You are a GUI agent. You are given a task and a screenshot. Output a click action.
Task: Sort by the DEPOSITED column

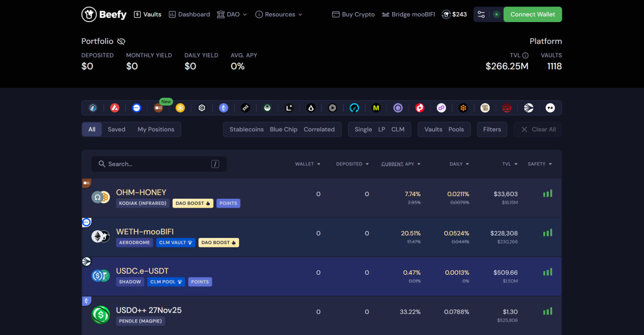tap(352, 164)
